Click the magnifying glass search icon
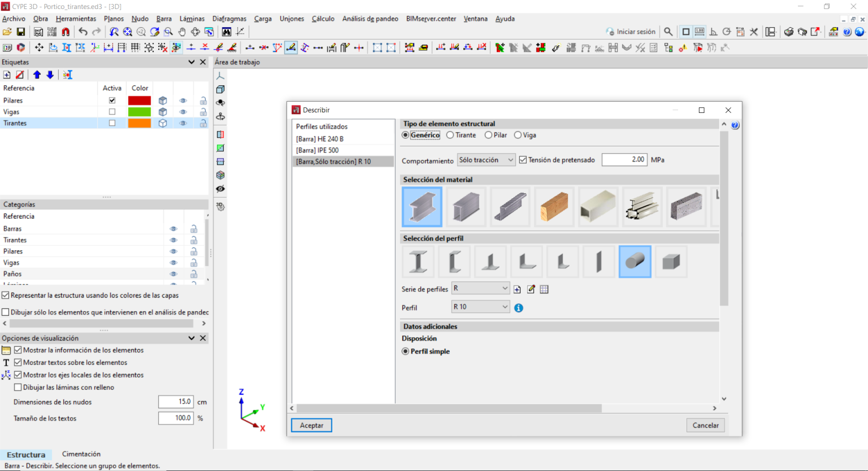Image resolution: width=868 pixels, height=471 pixels. click(669, 32)
